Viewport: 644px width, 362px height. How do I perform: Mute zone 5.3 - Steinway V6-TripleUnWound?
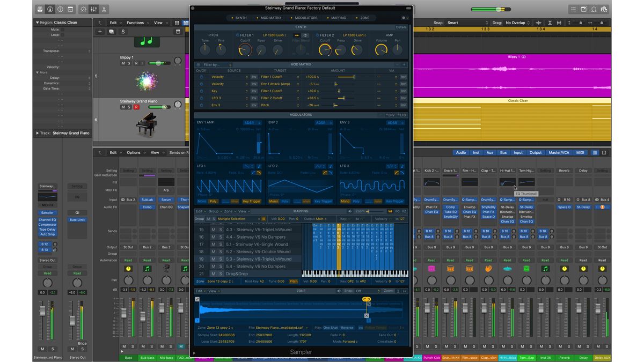pyautogui.click(x=213, y=259)
